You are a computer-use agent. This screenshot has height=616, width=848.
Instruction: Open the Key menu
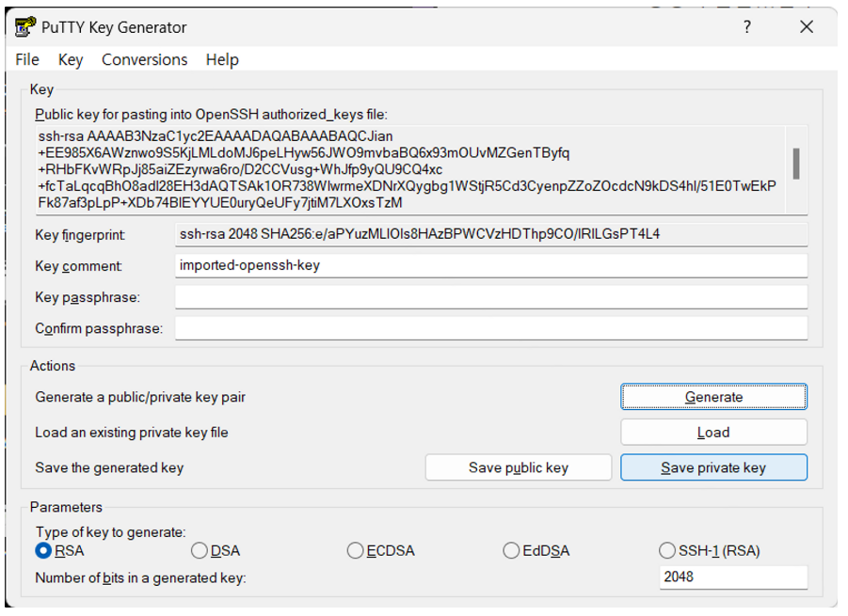coord(71,59)
